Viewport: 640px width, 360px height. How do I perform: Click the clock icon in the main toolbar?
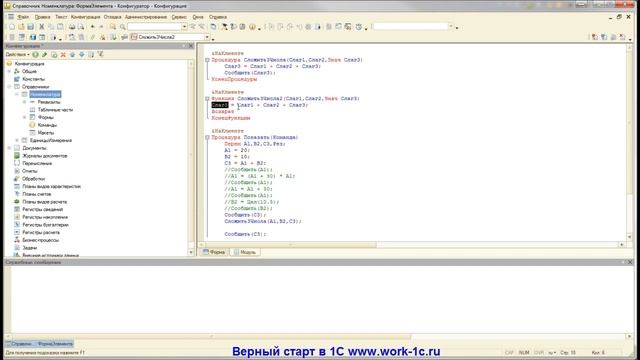point(359,27)
